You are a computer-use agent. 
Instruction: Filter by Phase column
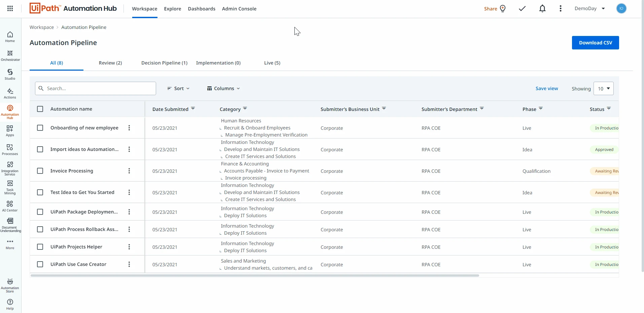point(541,109)
